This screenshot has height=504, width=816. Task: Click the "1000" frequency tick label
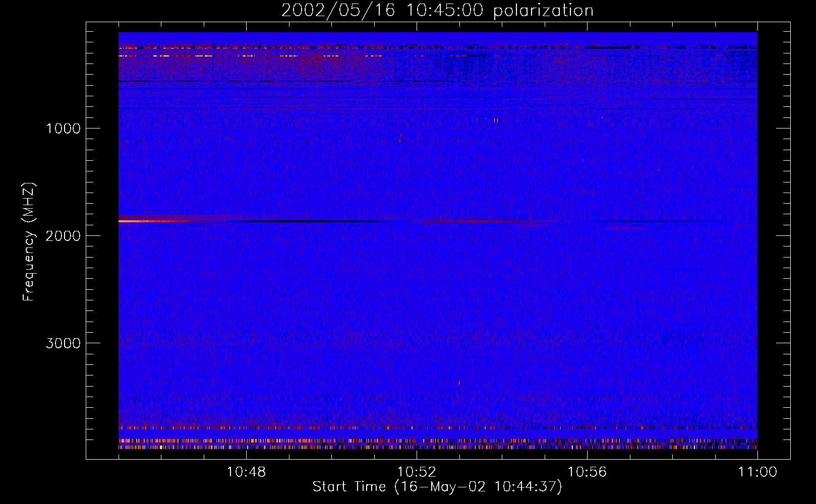click(63, 129)
